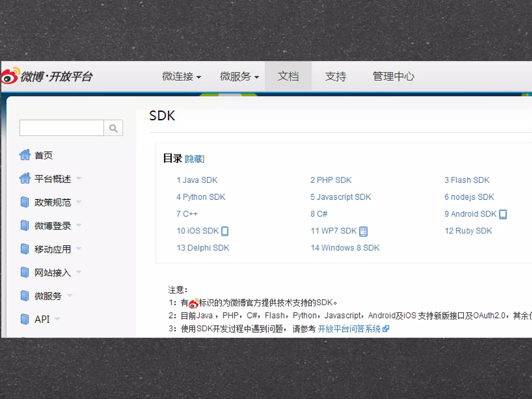Click the Windows phone icon next to WP7 SDK
The image size is (532, 399).
363,231
